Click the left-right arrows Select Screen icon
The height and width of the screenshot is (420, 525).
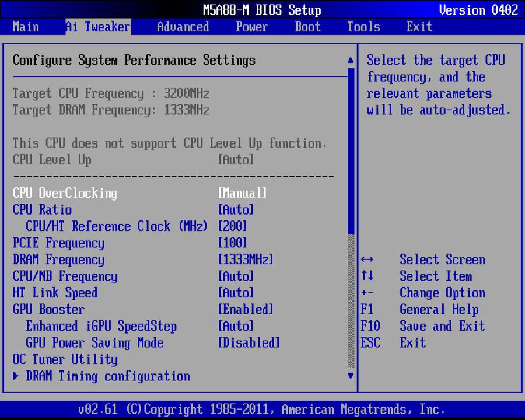coord(367,260)
